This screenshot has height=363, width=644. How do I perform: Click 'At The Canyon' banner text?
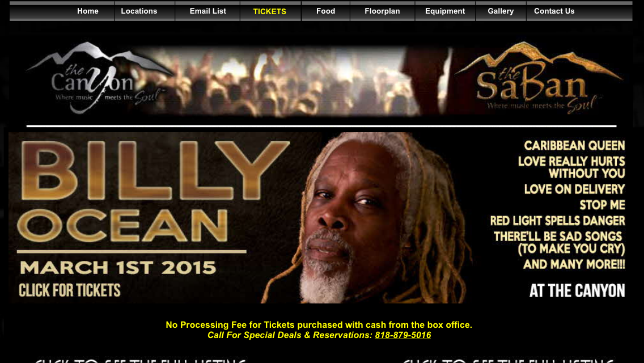577,290
